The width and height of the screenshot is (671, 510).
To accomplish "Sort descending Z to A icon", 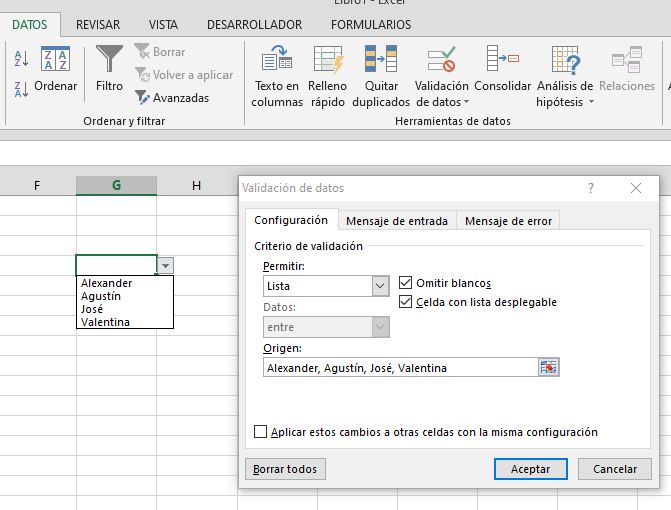I will pos(21,89).
